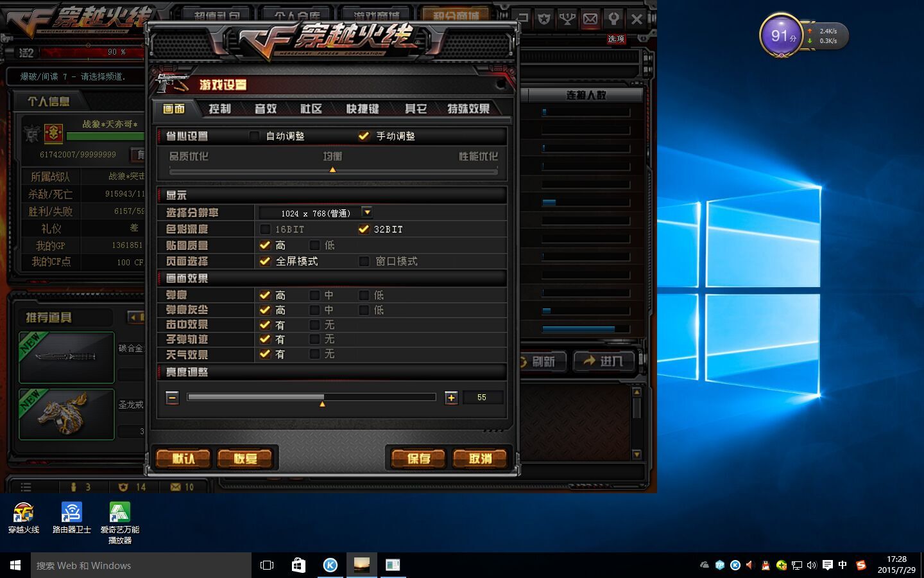Switch to the 控制 tab
Screen dimensions: 924x578
tap(219, 109)
